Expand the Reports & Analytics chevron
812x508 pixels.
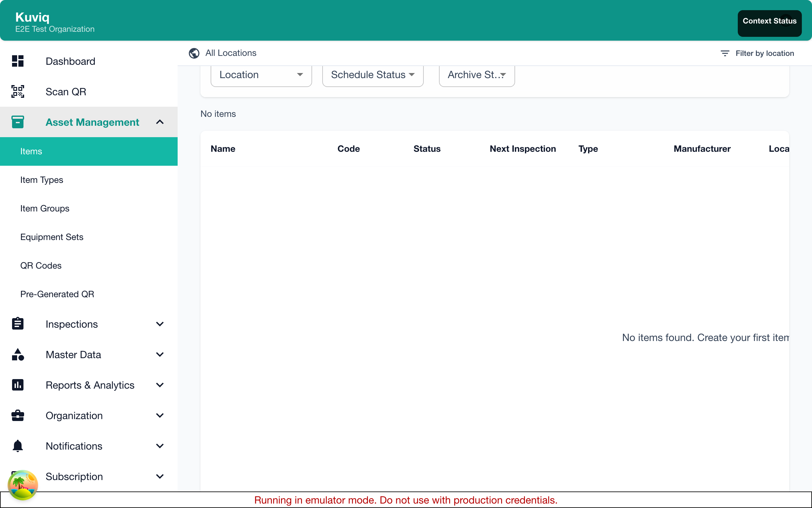pyautogui.click(x=160, y=385)
